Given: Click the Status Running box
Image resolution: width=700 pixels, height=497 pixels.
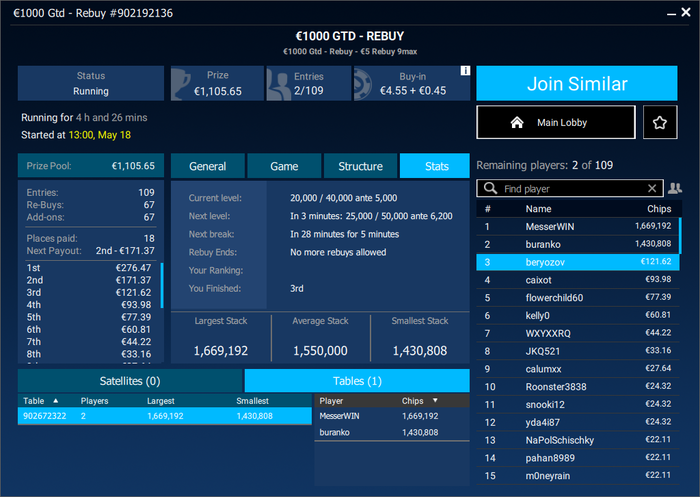Looking at the screenshot, I should (x=91, y=84).
